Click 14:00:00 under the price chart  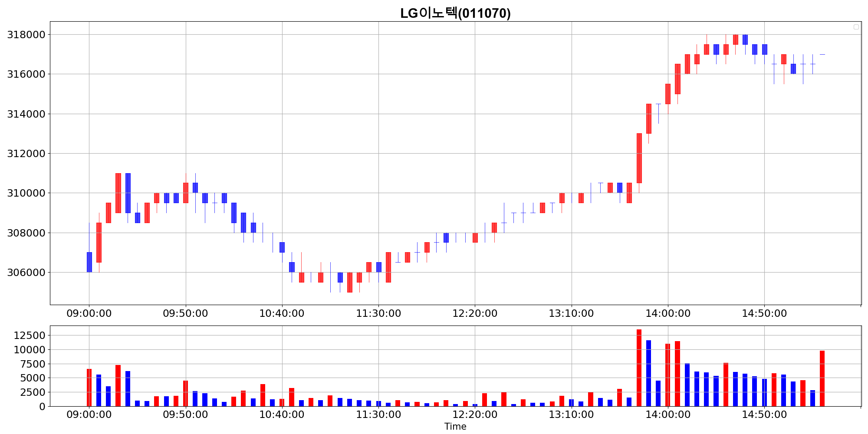[668, 313]
